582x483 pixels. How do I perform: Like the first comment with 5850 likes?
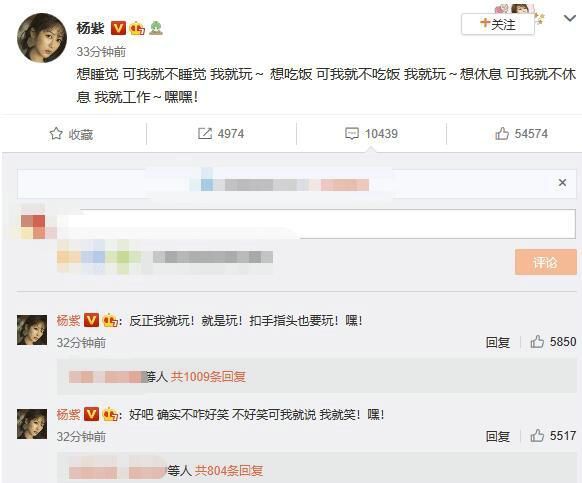click(x=537, y=342)
